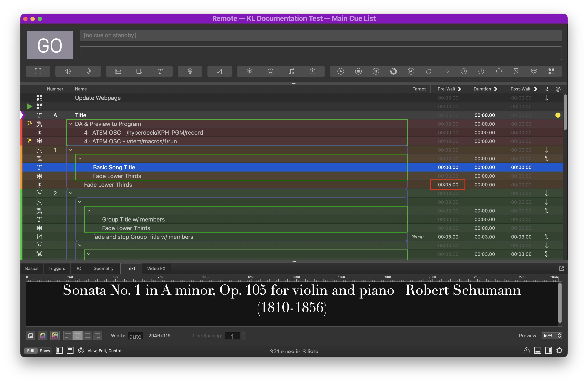Add a Text cue via T icon
This screenshot has width=588, height=384.
point(160,71)
